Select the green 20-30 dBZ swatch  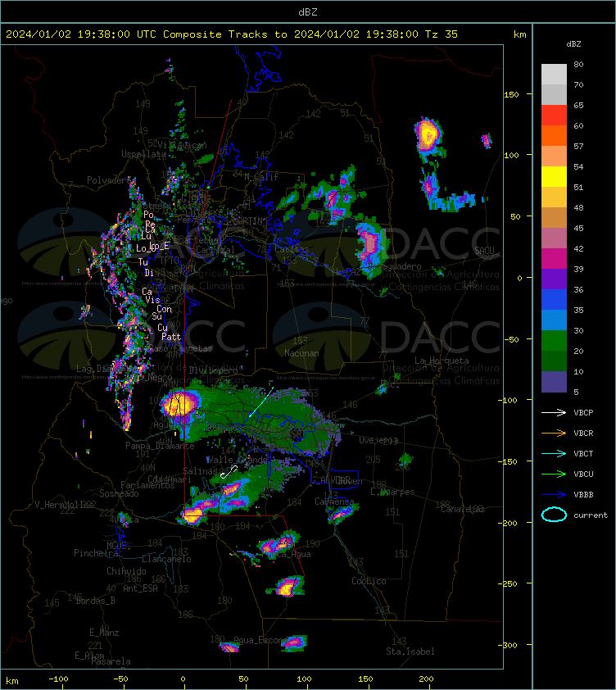pyautogui.click(x=554, y=340)
